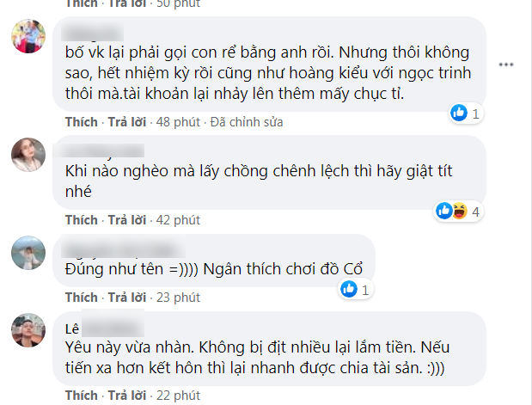Click Trả lời under the 42 phút comment

[x=126, y=219]
